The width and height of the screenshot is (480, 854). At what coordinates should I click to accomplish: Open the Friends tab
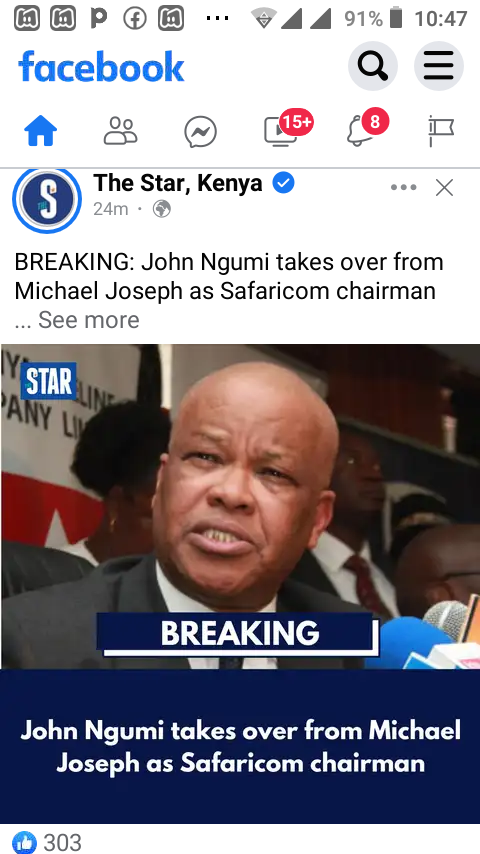120,131
